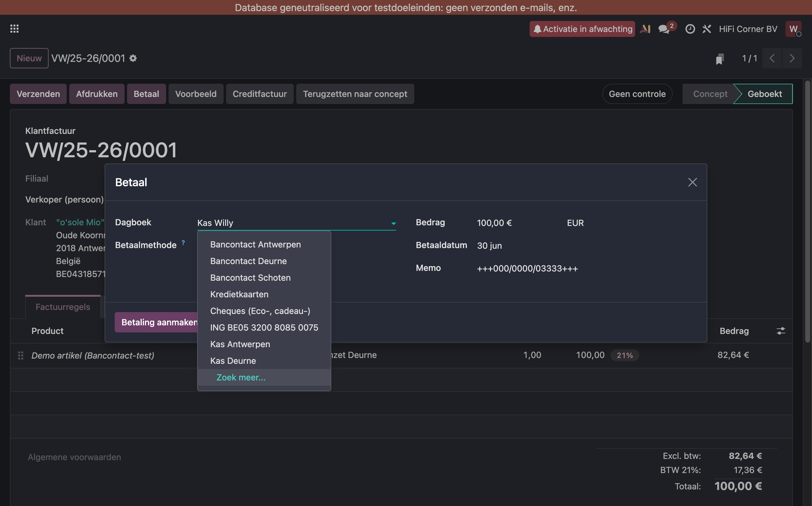Click the page vertical scrollbar

coord(807,211)
